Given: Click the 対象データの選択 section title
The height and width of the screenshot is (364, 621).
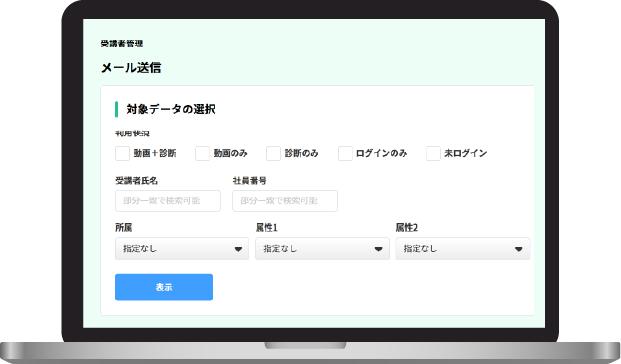Looking at the screenshot, I should [171, 109].
